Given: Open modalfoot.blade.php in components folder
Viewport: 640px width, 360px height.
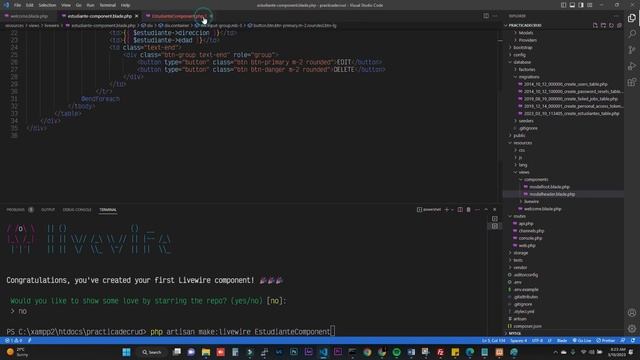Looking at the screenshot, I should [x=549, y=187].
